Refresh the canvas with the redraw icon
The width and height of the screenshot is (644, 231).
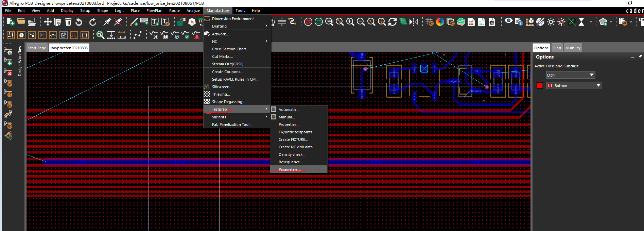point(393,22)
